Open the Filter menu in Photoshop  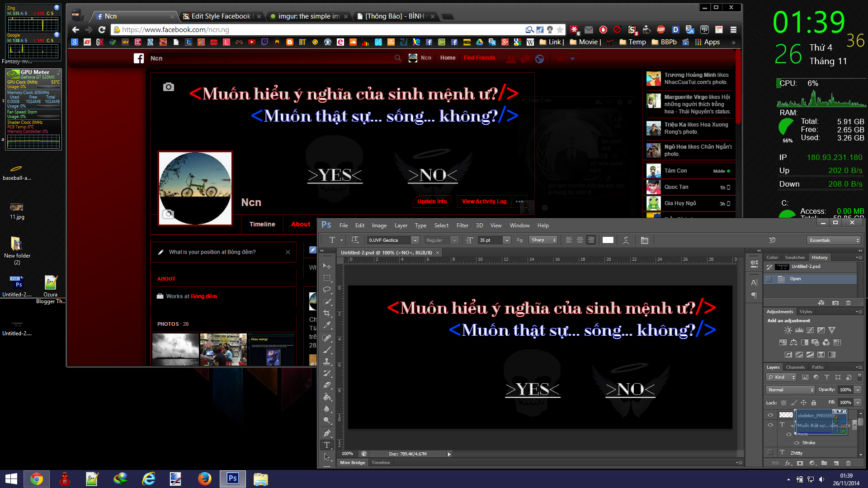(462, 225)
